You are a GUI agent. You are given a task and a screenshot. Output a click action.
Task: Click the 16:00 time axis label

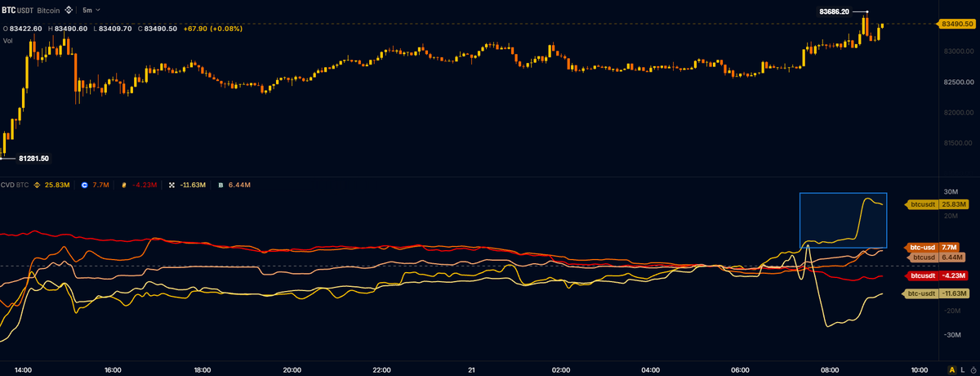tap(114, 370)
